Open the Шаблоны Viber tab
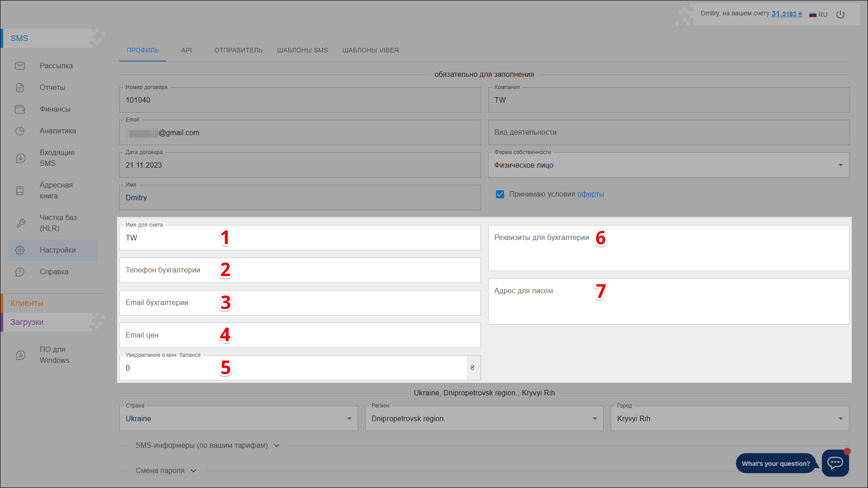This screenshot has height=488, width=868. click(370, 50)
